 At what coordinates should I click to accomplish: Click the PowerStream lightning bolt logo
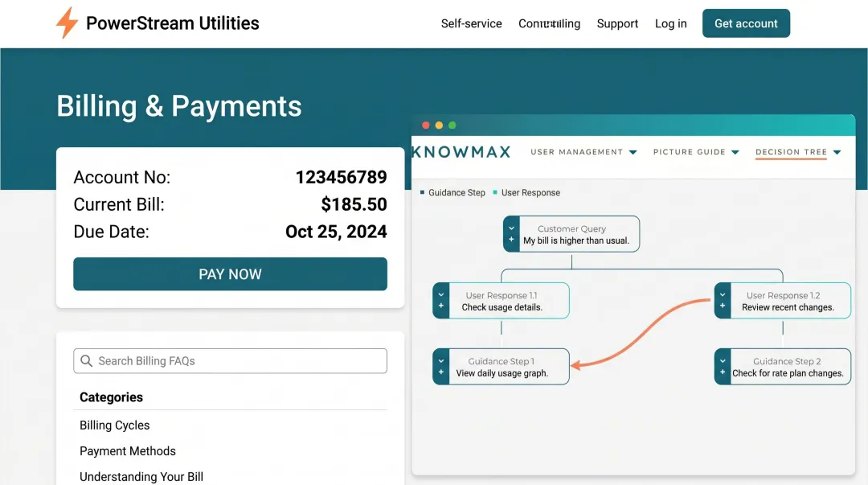67,23
